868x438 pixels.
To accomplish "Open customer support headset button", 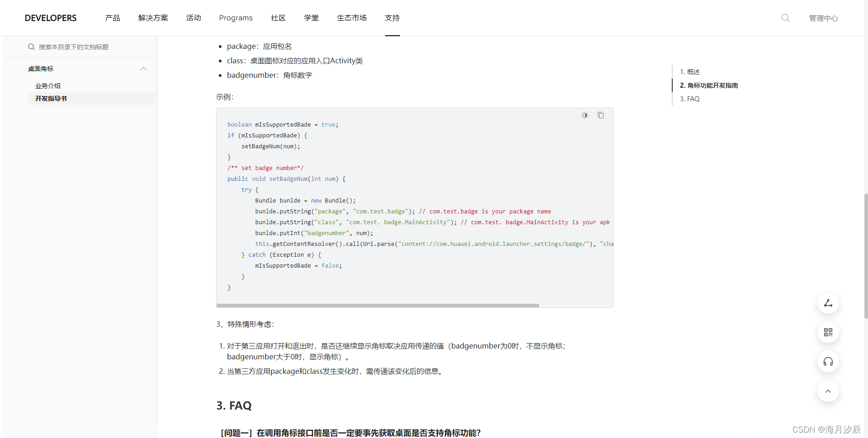I will [828, 362].
